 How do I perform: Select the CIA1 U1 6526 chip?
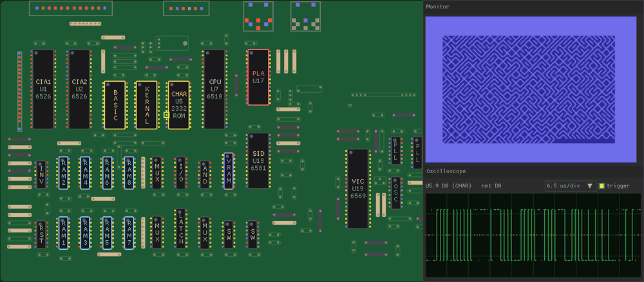[43, 89]
